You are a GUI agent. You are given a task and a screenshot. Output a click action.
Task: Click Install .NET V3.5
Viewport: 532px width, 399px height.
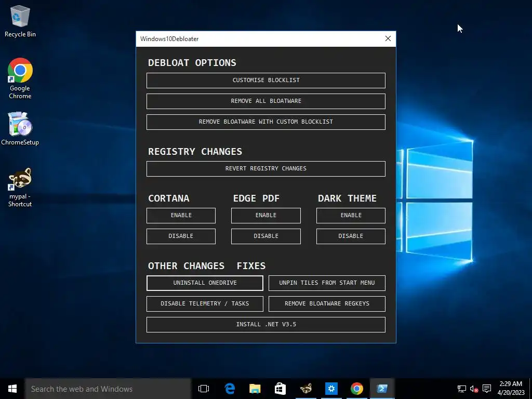point(266,324)
